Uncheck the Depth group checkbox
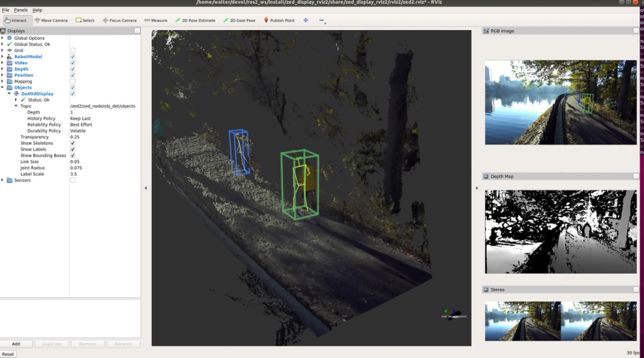Screen dimensions: 644x358 73,69
